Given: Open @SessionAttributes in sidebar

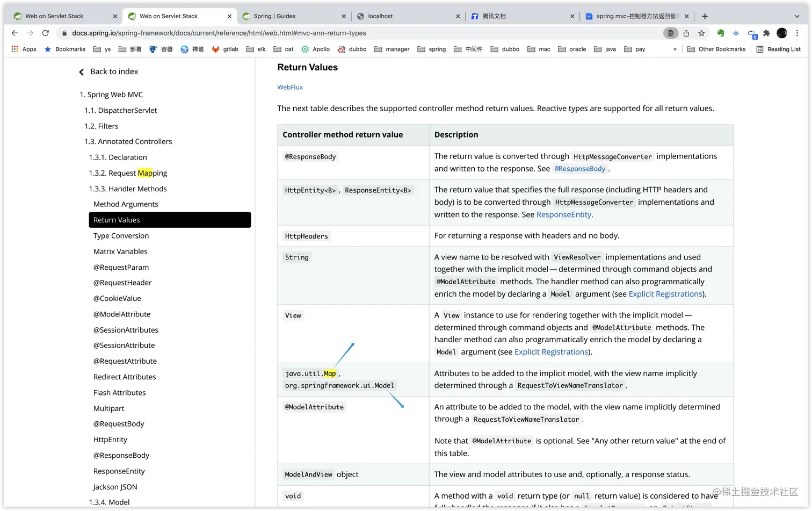Looking at the screenshot, I should pyautogui.click(x=126, y=330).
